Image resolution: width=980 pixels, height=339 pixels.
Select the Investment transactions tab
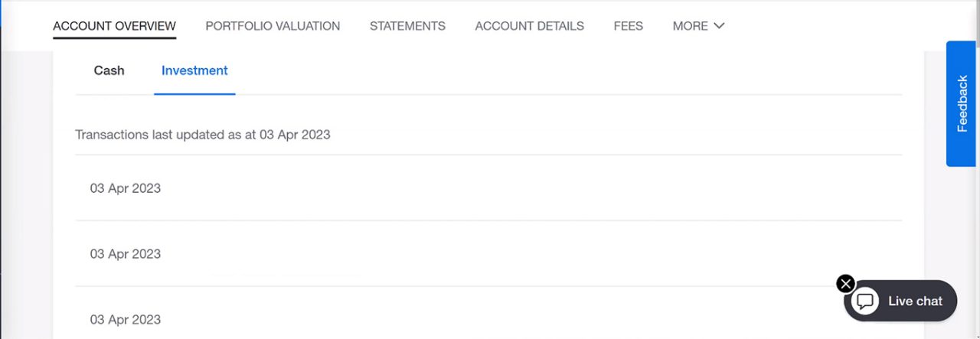(x=194, y=70)
